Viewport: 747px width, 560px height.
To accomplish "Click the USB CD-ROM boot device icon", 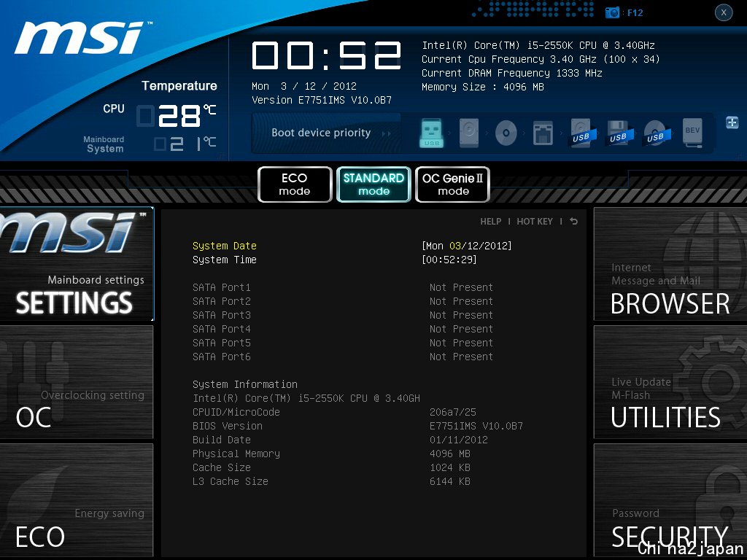I will tap(655, 133).
